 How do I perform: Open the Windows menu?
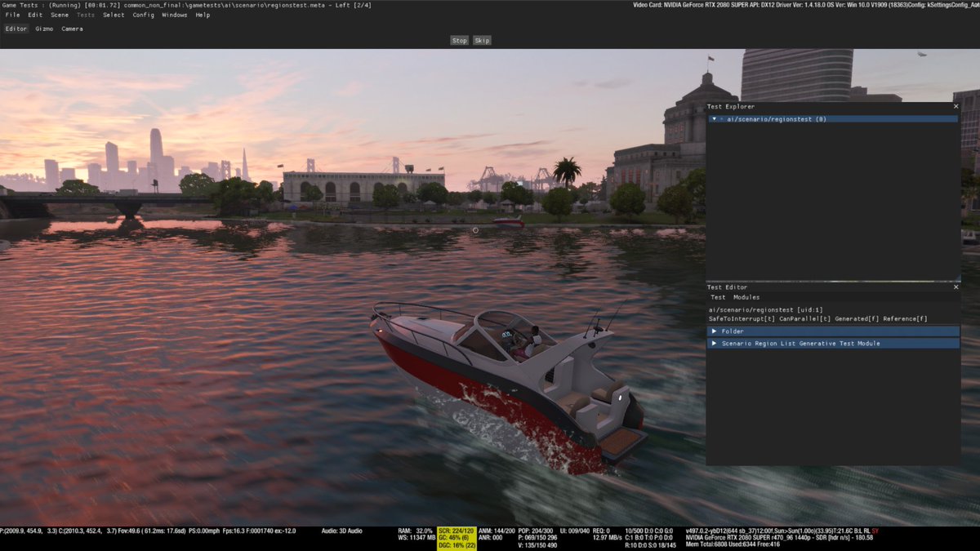(x=174, y=15)
